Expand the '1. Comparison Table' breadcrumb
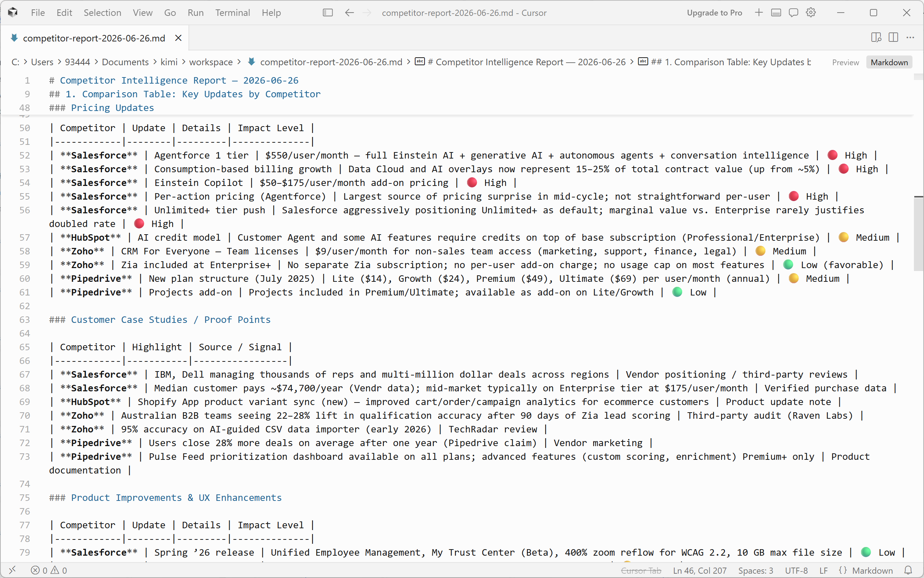Image resolution: width=924 pixels, height=578 pixels. (731, 62)
